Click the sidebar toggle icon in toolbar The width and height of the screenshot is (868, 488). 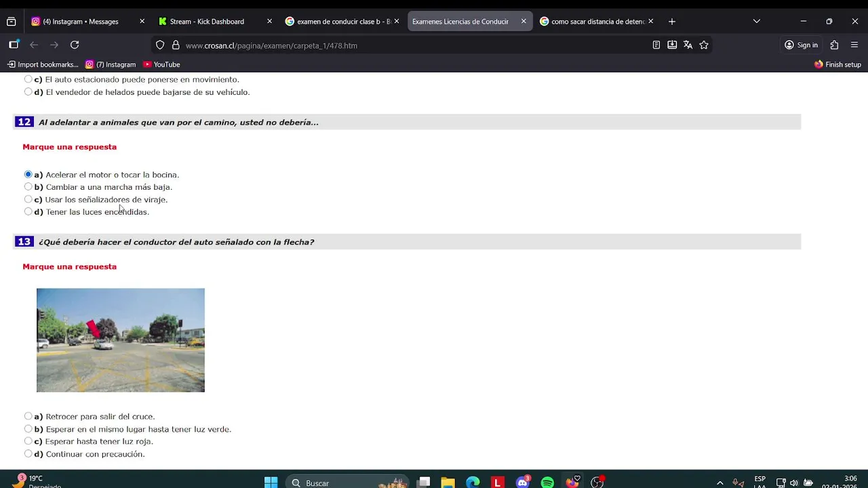click(x=14, y=45)
